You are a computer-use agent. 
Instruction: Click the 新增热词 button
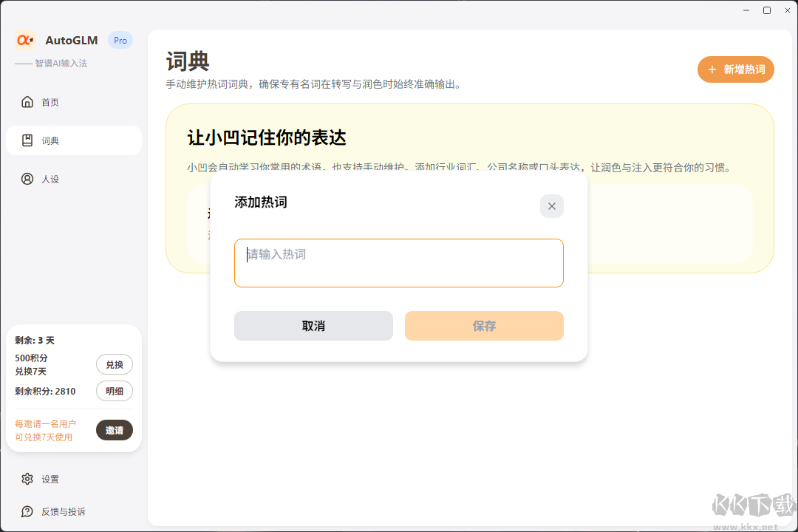(735, 69)
